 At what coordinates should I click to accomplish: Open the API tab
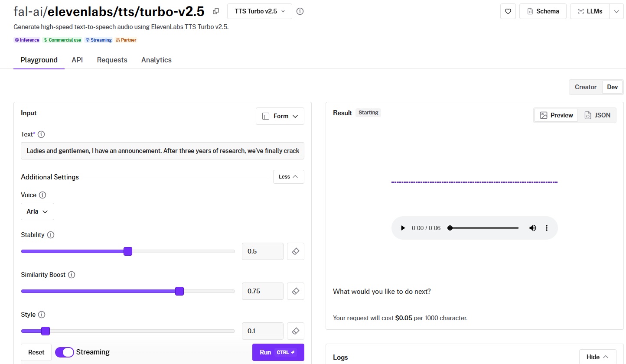click(x=77, y=60)
